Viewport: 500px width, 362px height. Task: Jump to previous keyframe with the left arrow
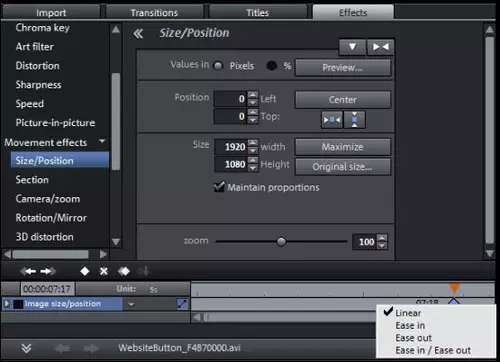(x=29, y=271)
